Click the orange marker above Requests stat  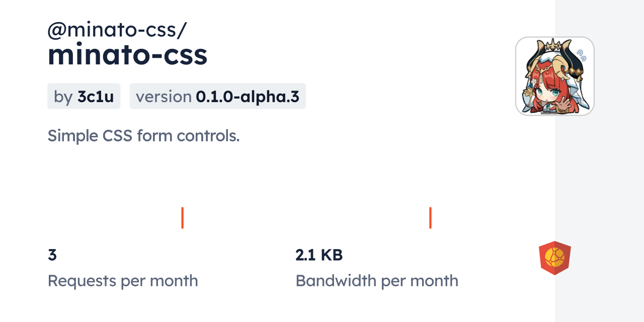pyautogui.click(x=182, y=218)
